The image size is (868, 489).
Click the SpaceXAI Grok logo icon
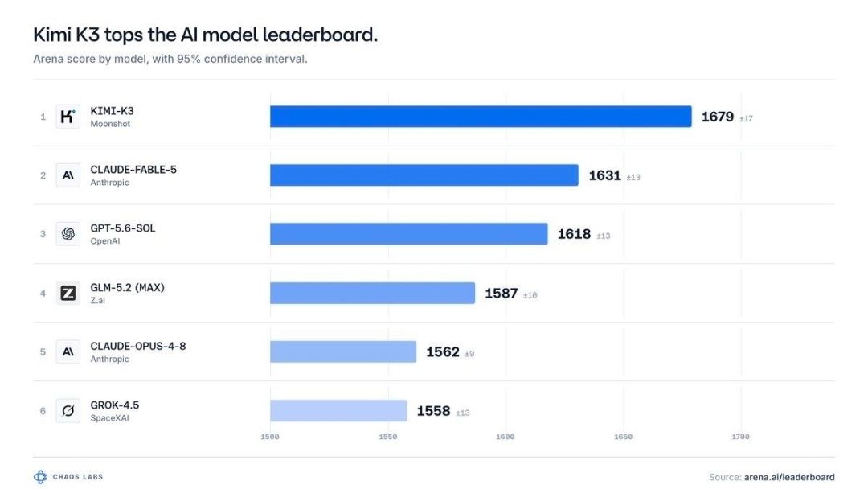tap(68, 411)
